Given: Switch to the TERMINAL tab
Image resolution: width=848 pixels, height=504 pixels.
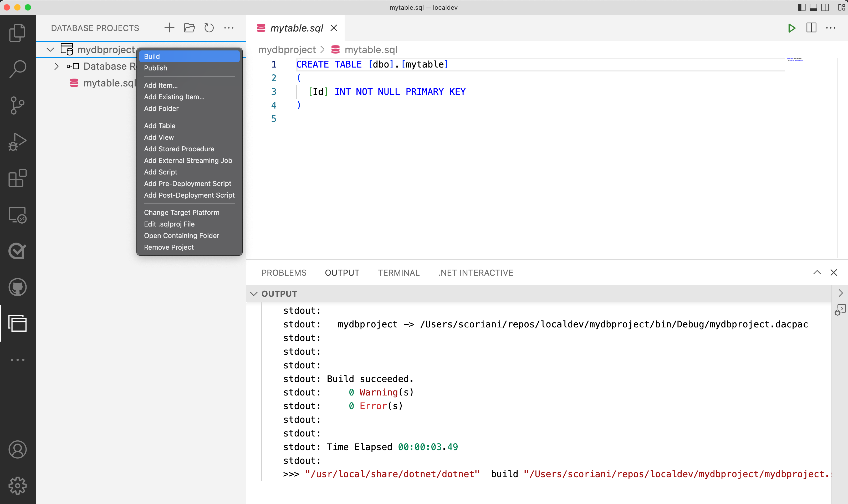Looking at the screenshot, I should [x=399, y=272].
